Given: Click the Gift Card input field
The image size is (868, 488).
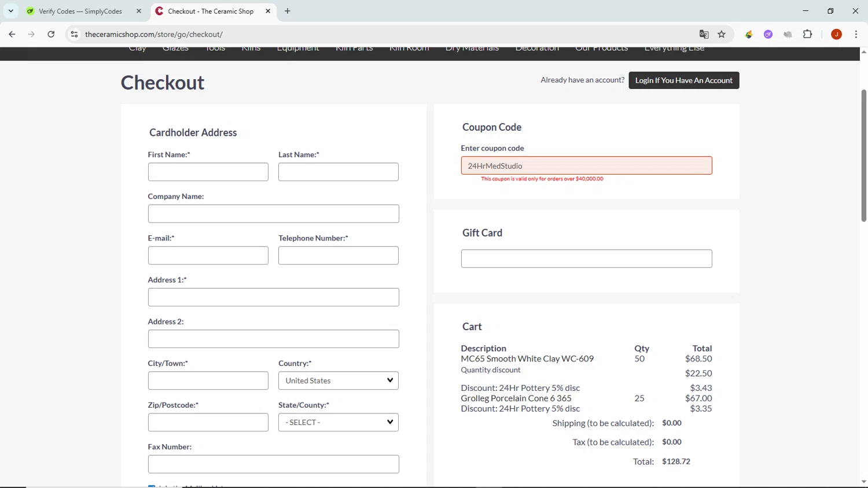Looking at the screenshot, I should [x=587, y=258].
